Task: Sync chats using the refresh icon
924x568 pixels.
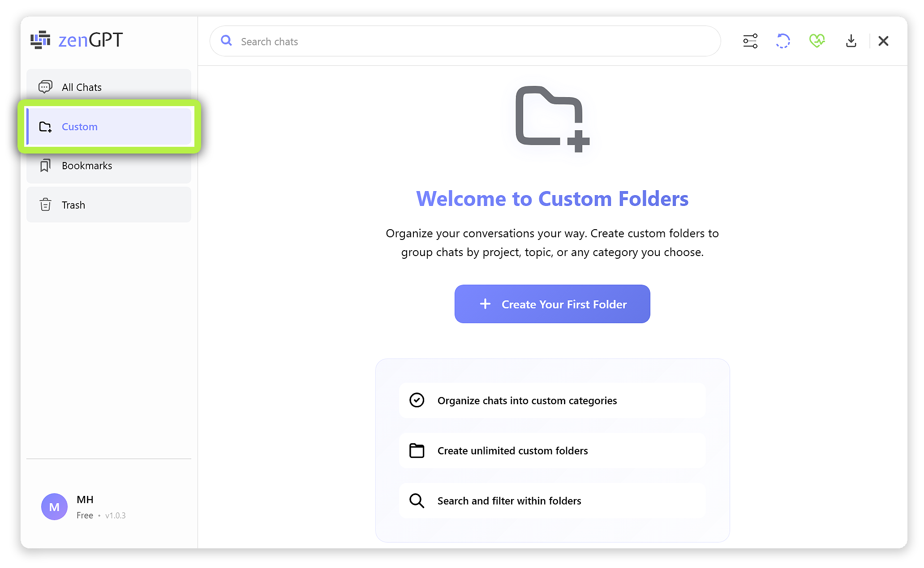Action: coord(783,41)
